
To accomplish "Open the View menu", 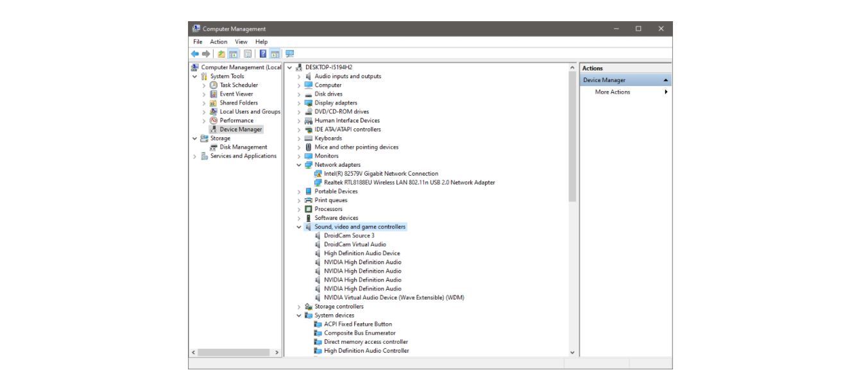I will point(241,41).
